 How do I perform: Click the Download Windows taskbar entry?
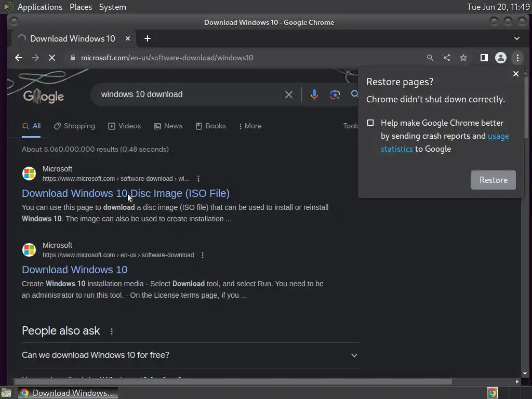point(68,393)
